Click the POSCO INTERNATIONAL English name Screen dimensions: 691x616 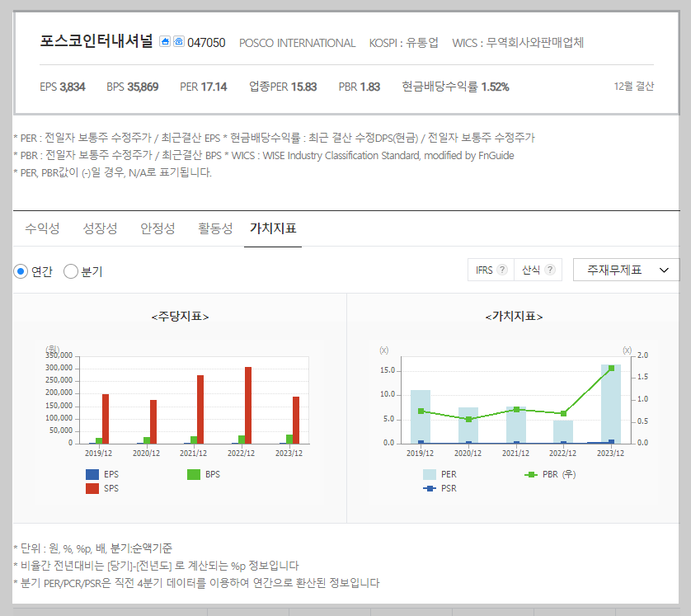coord(297,43)
